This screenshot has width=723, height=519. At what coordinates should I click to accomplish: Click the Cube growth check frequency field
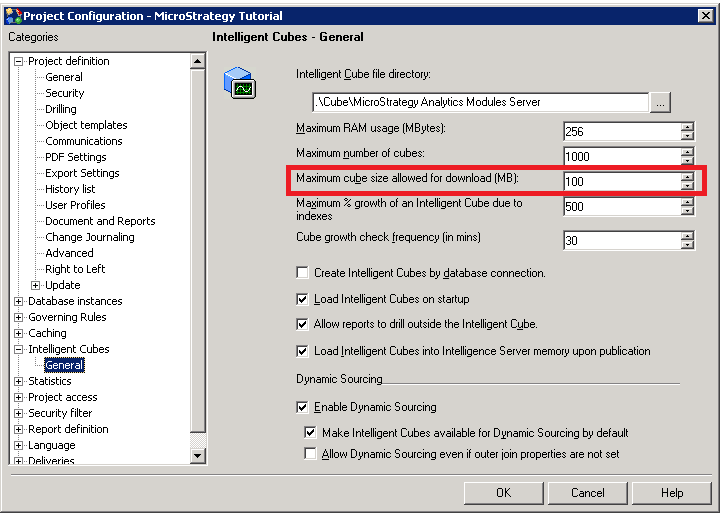(x=622, y=241)
